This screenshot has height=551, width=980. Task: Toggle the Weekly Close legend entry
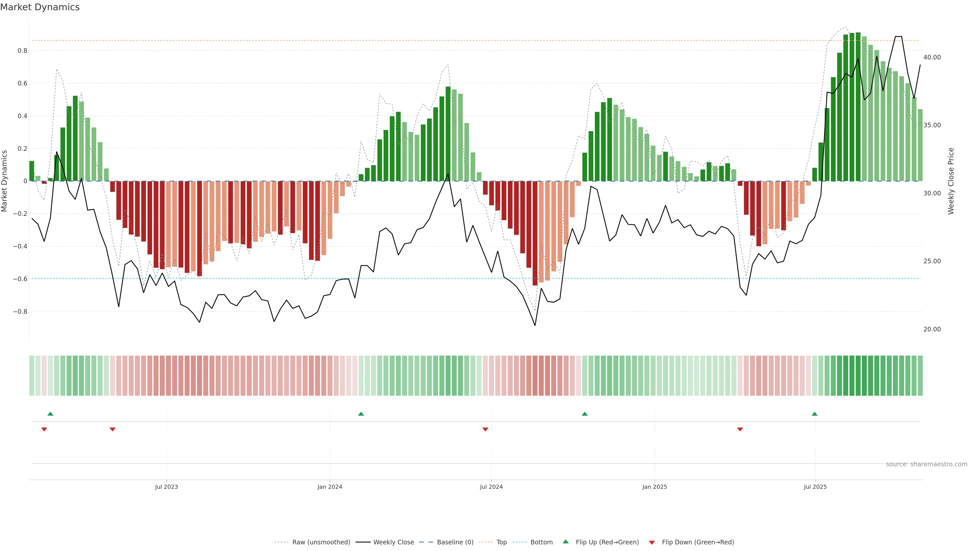coord(393,542)
